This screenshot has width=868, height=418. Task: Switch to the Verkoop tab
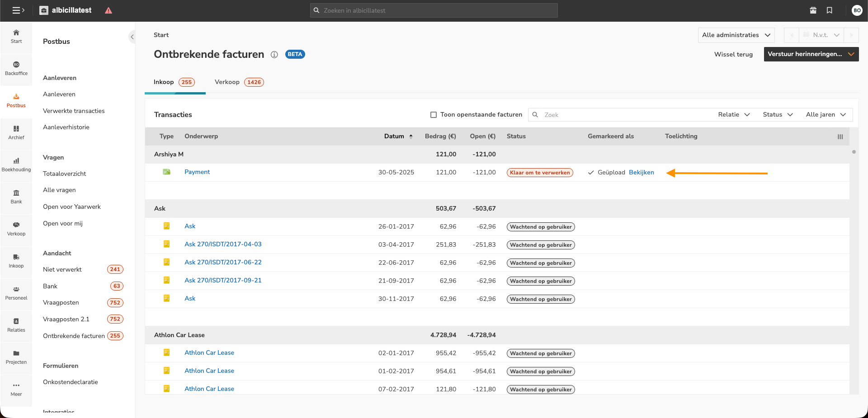tap(227, 82)
